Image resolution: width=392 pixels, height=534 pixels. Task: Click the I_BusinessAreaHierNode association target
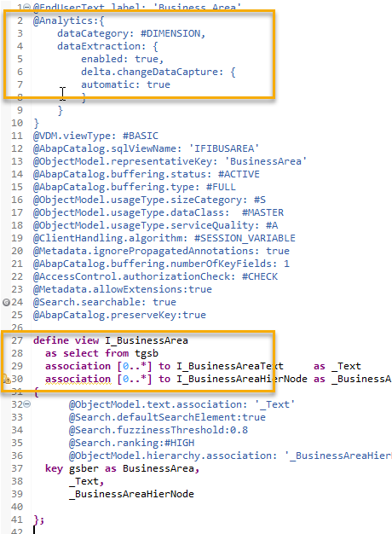point(242,379)
